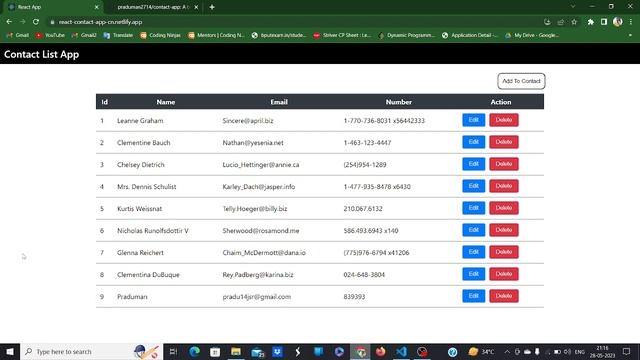Delete the Kurtis Weissnat contact
The image size is (640, 360).
pos(504,208)
